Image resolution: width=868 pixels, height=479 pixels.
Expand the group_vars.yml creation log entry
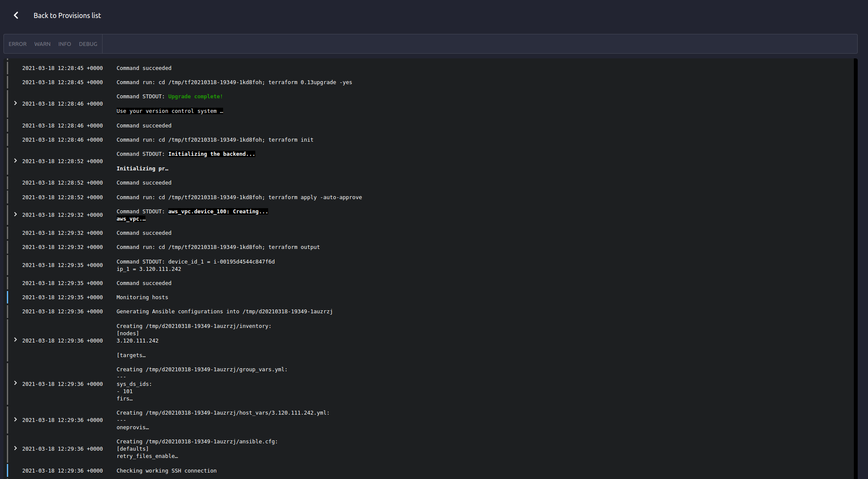pos(15,383)
